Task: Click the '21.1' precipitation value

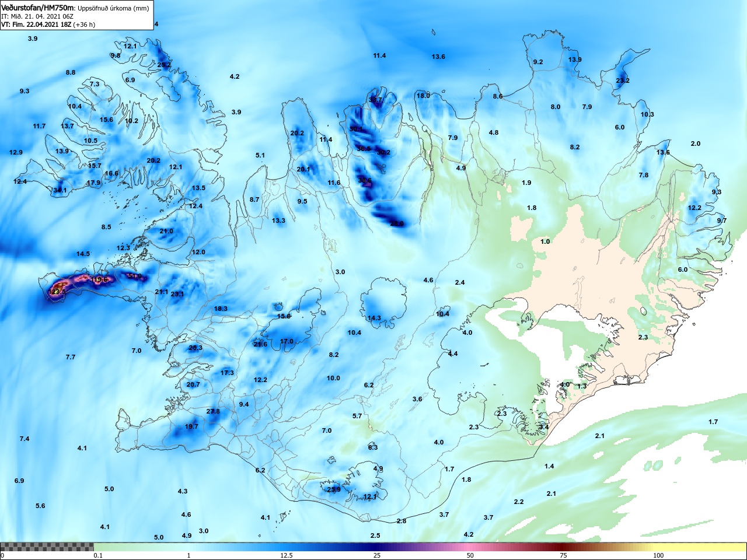Action: (x=162, y=292)
